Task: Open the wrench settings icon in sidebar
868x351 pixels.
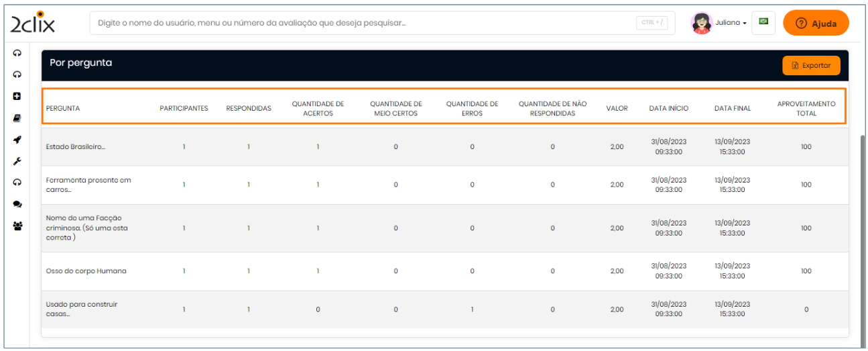Action: 17,161
